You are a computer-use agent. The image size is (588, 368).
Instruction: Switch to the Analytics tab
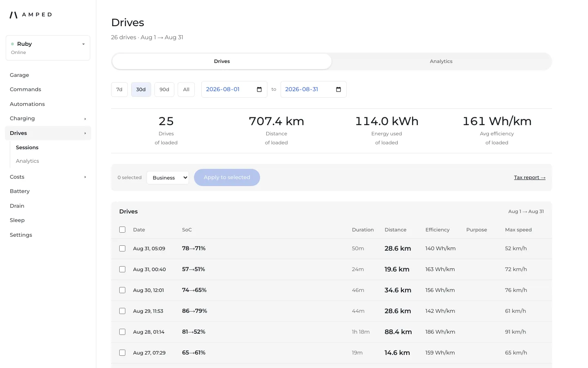point(441,61)
